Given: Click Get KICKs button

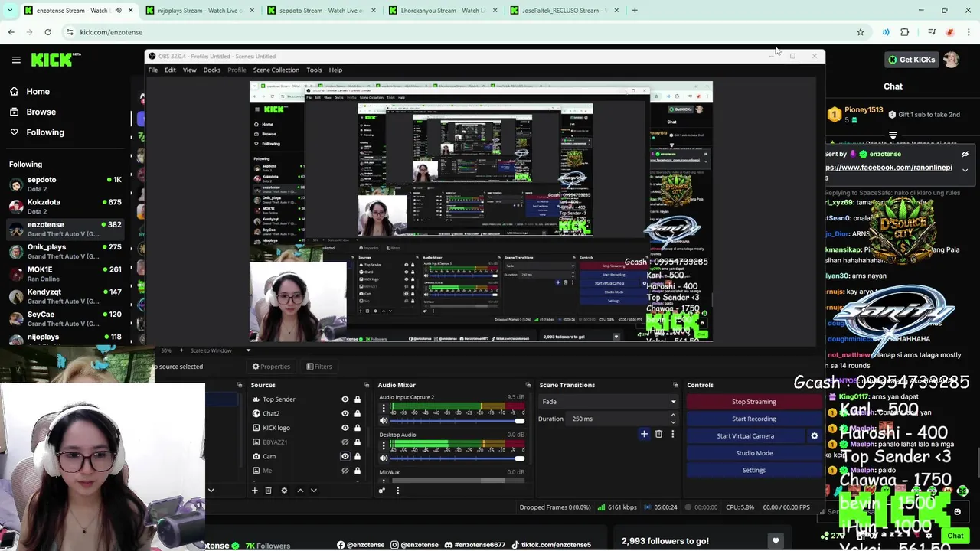Looking at the screenshot, I should [911, 60].
